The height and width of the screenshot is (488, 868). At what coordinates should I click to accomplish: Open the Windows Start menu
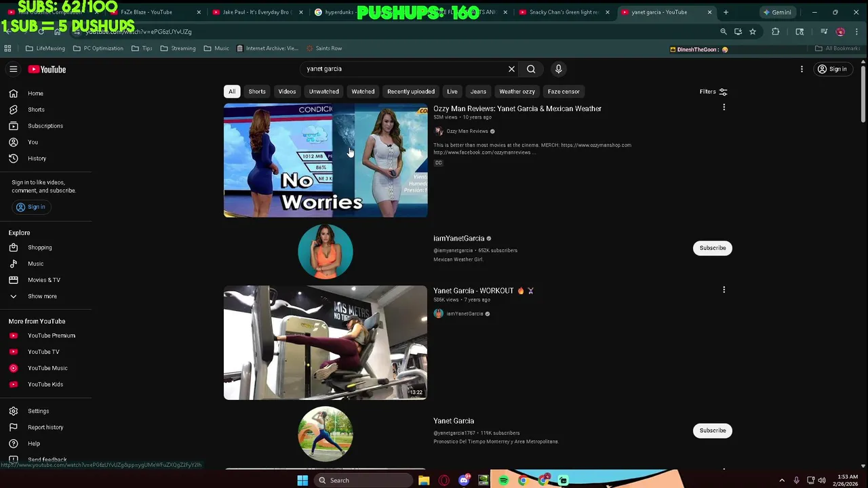point(302,481)
